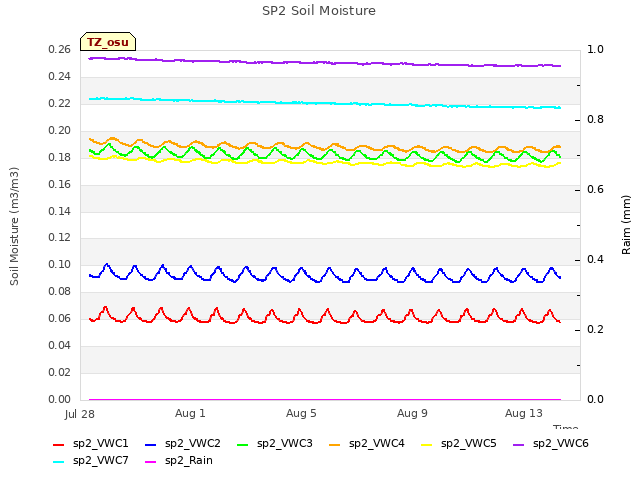Select the sp2_VWC5 legend label
Image resolution: width=640 pixels, height=480 pixels.
469,444
